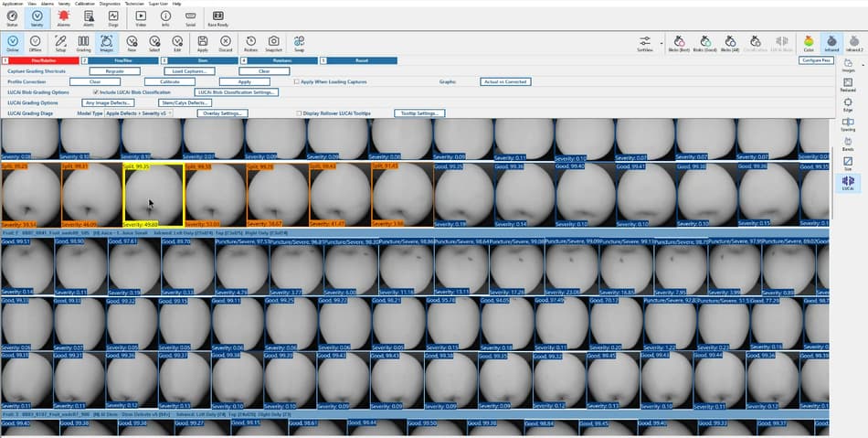Click the Select variety icon

coord(154,43)
